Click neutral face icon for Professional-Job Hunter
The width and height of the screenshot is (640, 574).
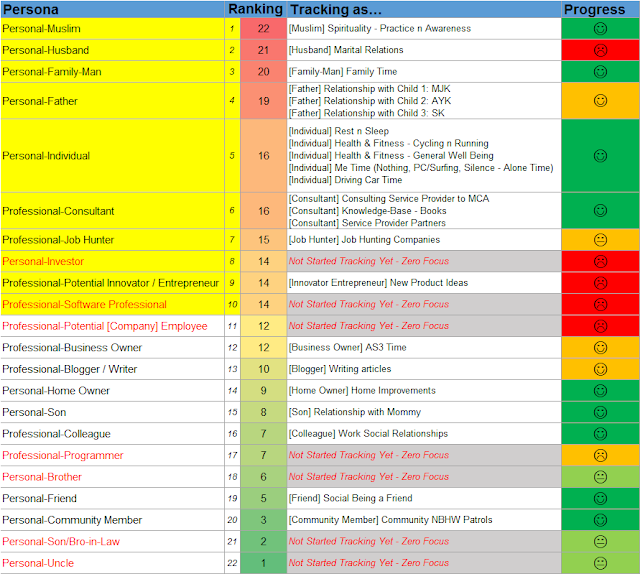pos(600,240)
